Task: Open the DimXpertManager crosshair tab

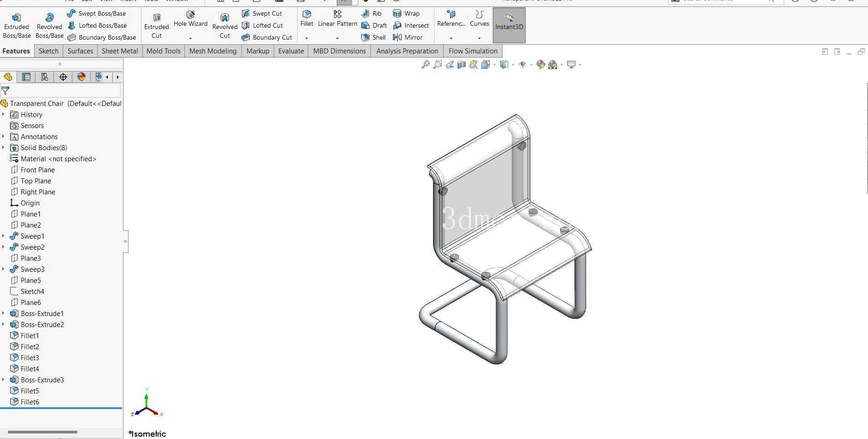Action: [x=63, y=77]
